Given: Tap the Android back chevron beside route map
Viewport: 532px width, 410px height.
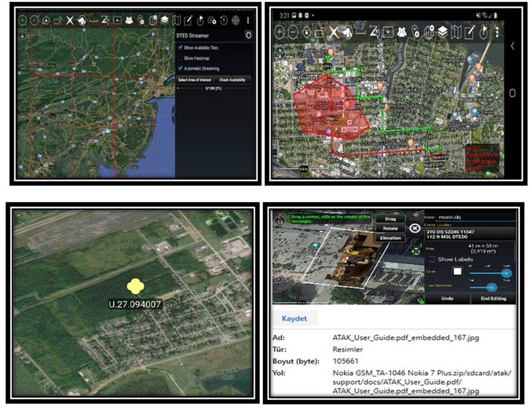Looking at the screenshot, I should 513,45.
